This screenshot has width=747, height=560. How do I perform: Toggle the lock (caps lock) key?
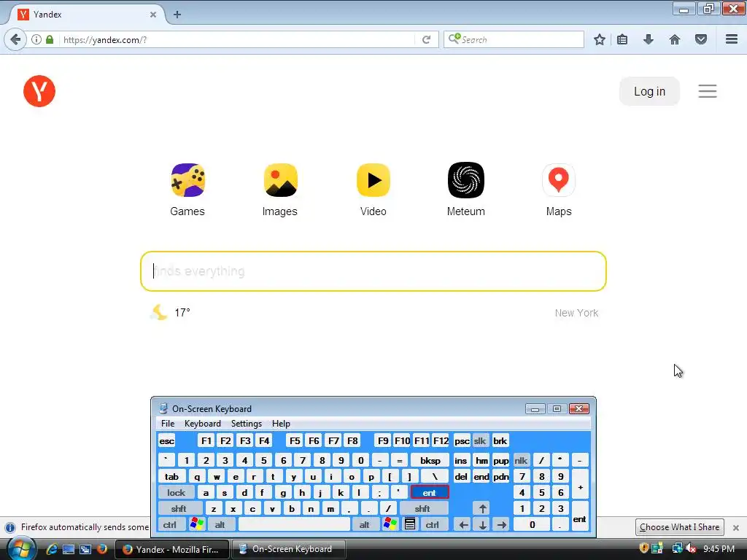[x=176, y=492]
